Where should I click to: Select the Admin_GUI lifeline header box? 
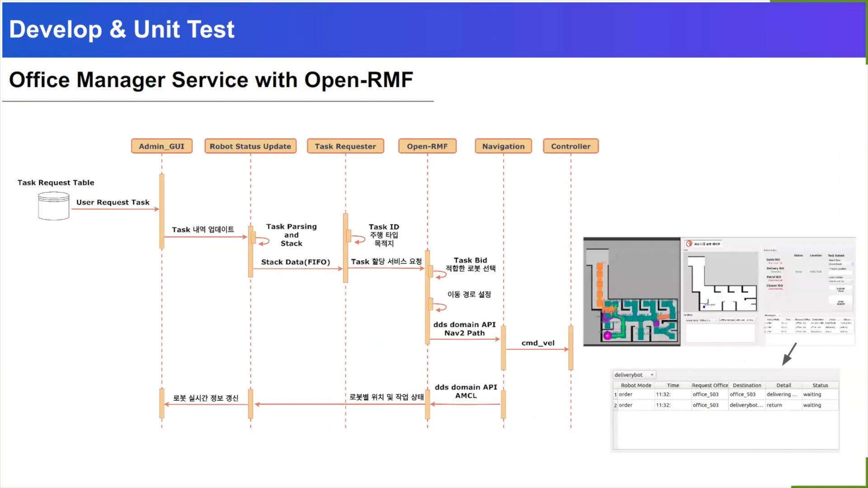tap(161, 146)
